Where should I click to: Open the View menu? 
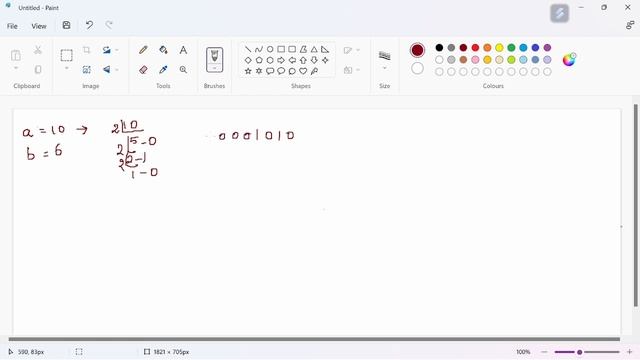39,26
